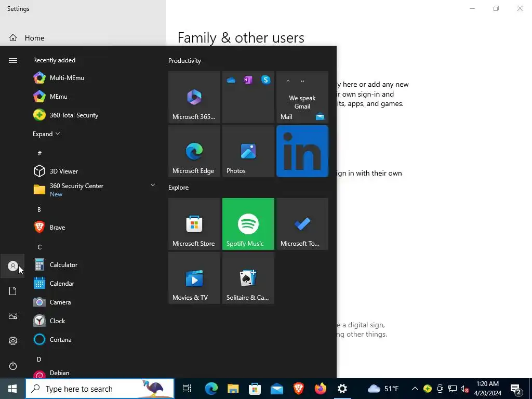Open File Explorer from the taskbar

[x=233, y=389]
